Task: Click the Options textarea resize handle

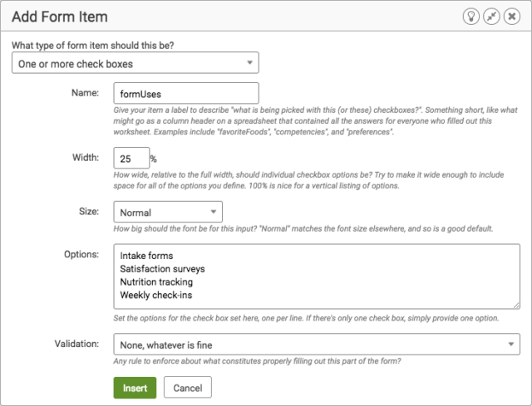Action: tap(516, 305)
